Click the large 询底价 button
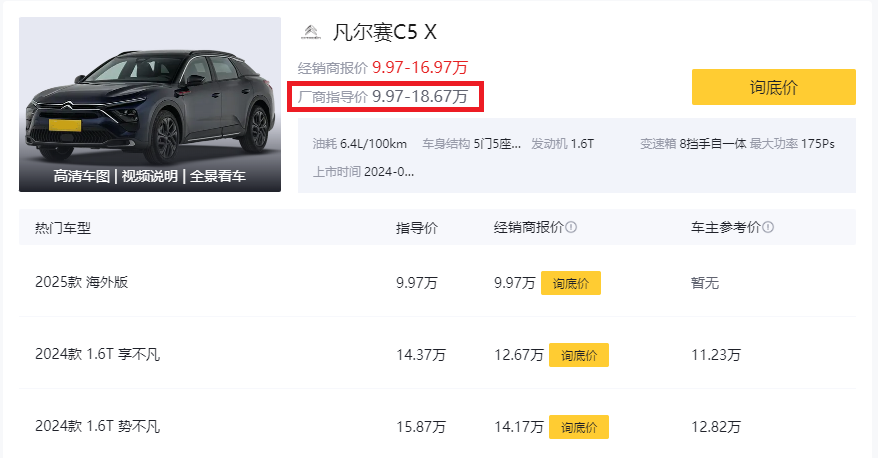Screen dimensions: 878x458 pyautogui.click(x=773, y=87)
